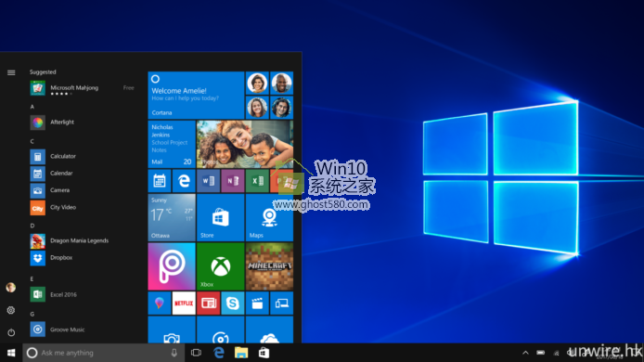The height and width of the screenshot is (362, 644).
Task: Click the Ask me anything search box
Action: point(104,353)
